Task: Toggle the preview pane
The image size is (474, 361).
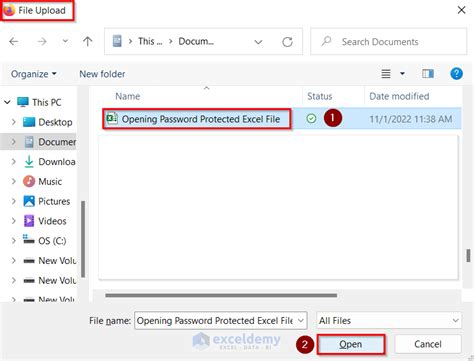Action: click(x=428, y=74)
